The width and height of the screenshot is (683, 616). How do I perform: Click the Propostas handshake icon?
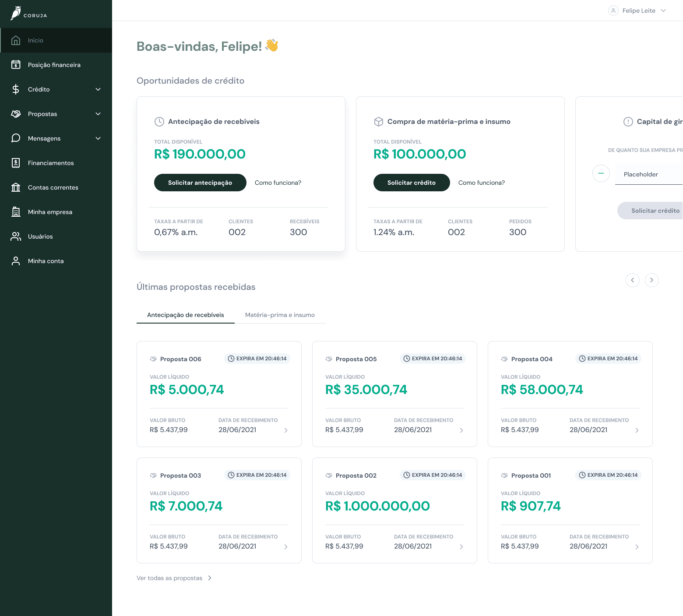point(16,114)
